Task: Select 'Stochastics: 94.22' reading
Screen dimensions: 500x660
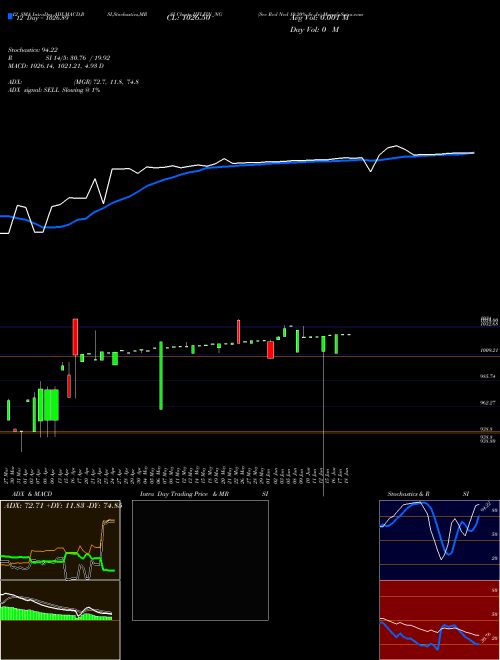Action: (x=32, y=50)
